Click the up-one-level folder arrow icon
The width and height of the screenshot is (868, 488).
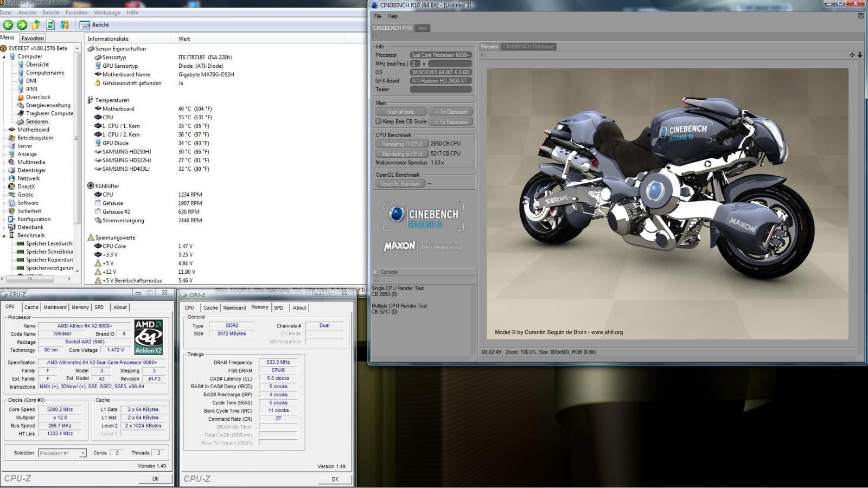[x=36, y=25]
